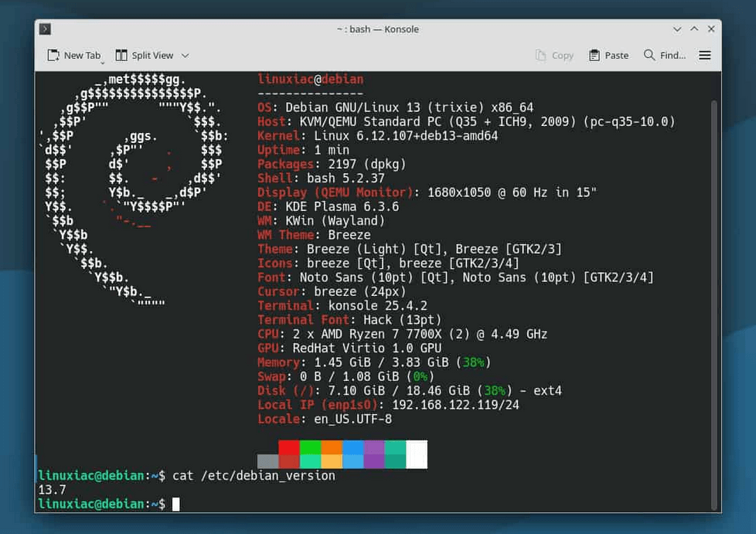Click the Theme Breeze (Light) line
Image resolution: width=756 pixels, height=534 pixels.
tap(410, 249)
